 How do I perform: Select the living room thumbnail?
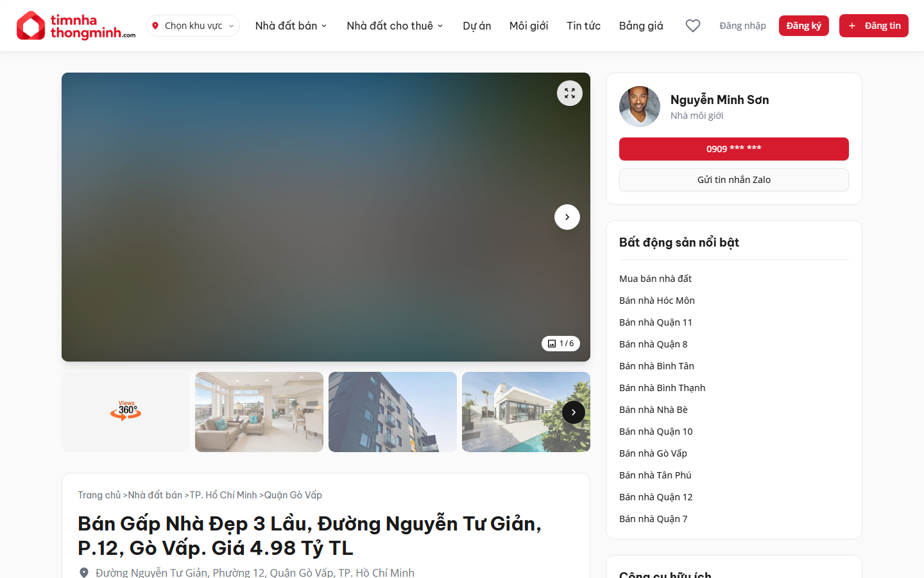click(259, 412)
